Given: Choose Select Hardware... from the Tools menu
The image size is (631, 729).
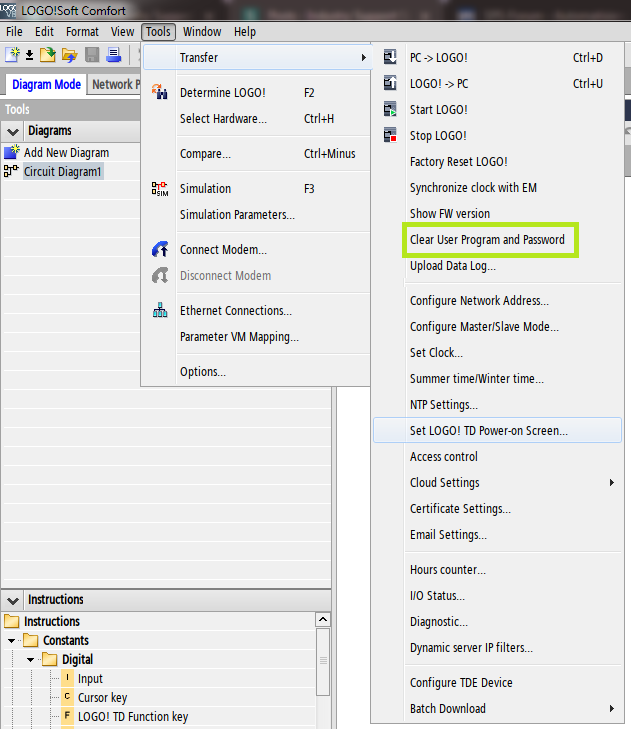Looking at the screenshot, I should click(258, 119).
